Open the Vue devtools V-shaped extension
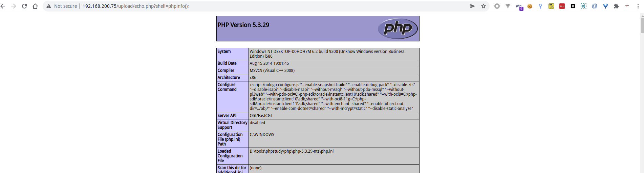This screenshot has height=173, width=644. click(508, 6)
